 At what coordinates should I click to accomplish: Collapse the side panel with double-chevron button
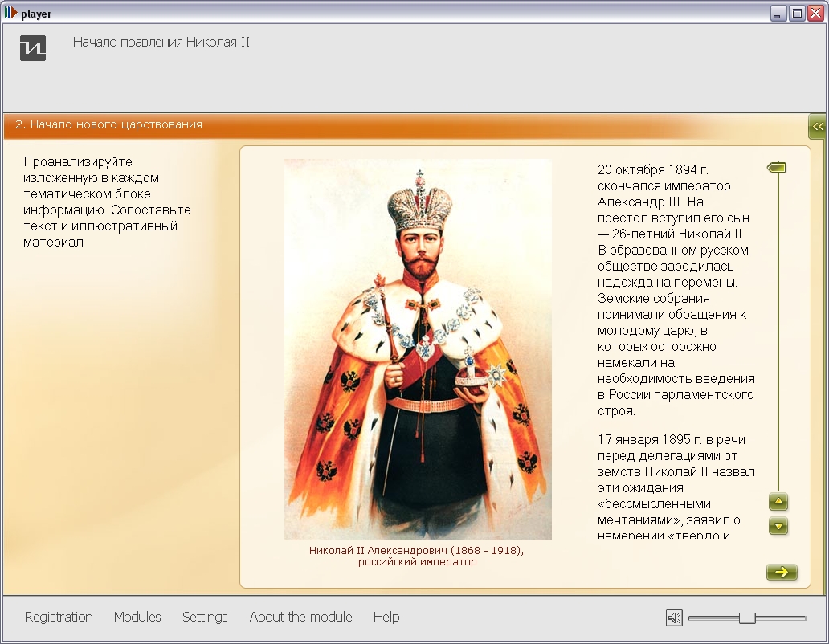pyautogui.click(x=818, y=127)
